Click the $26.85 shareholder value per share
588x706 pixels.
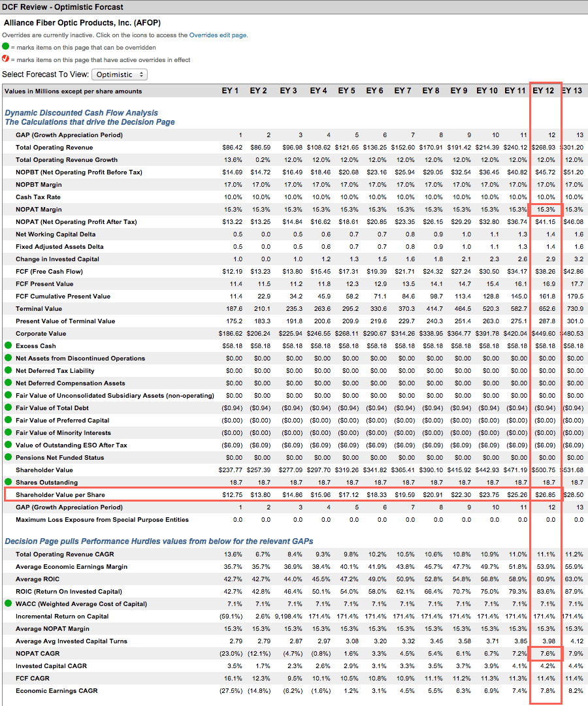[545, 494]
